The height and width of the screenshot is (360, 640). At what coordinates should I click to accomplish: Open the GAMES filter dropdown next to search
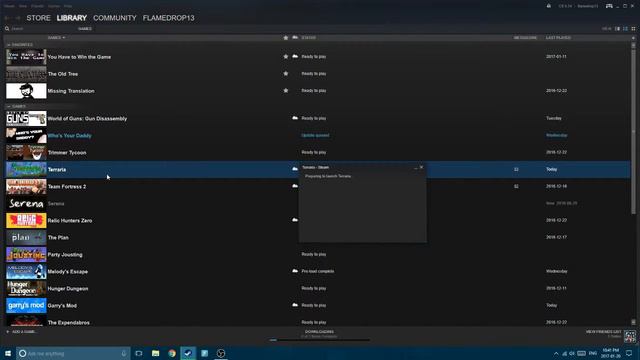pyautogui.click(x=85, y=29)
